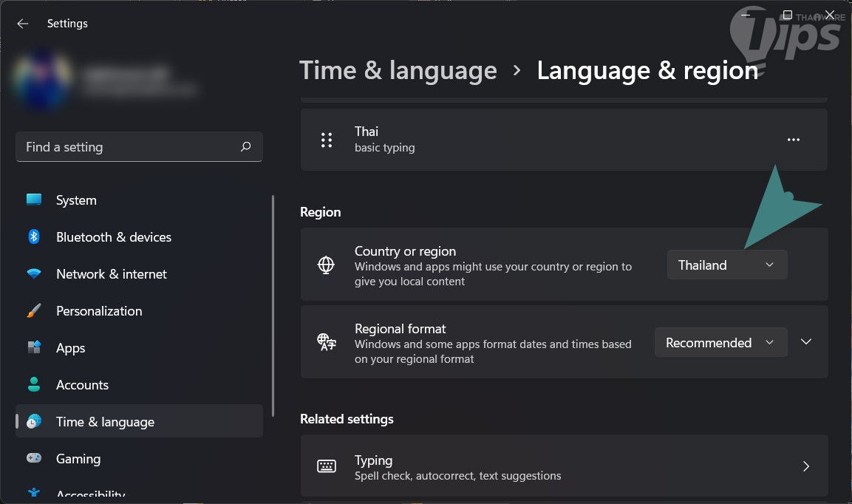This screenshot has width=852, height=504.
Task: Click the search magnifier icon
Action: click(246, 147)
